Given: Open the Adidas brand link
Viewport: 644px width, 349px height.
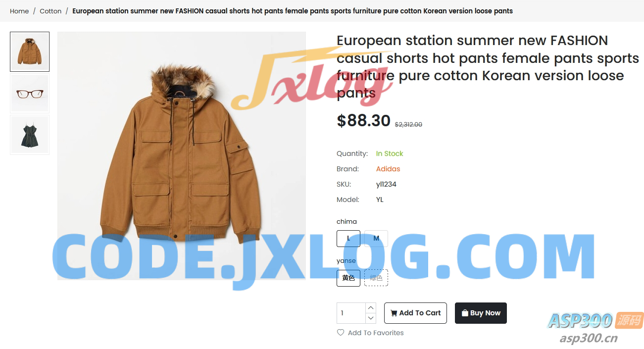Looking at the screenshot, I should coord(388,169).
